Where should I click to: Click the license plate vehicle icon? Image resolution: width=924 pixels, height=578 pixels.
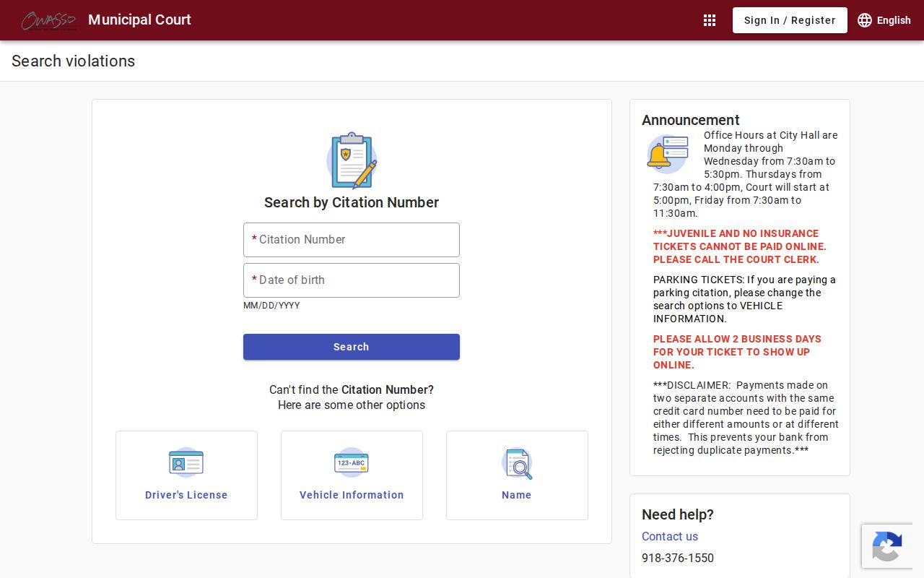pos(352,462)
